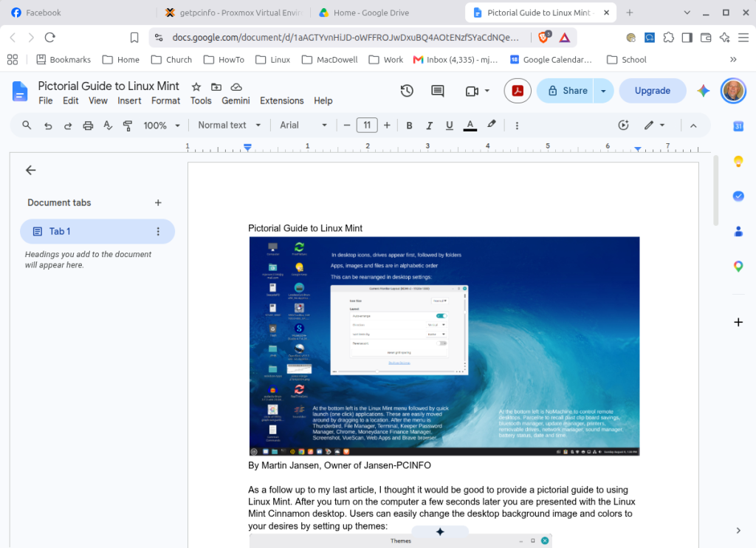Start a video call with camera icon
This screenshot has height=548, width=756.
(x=472, y=91)
